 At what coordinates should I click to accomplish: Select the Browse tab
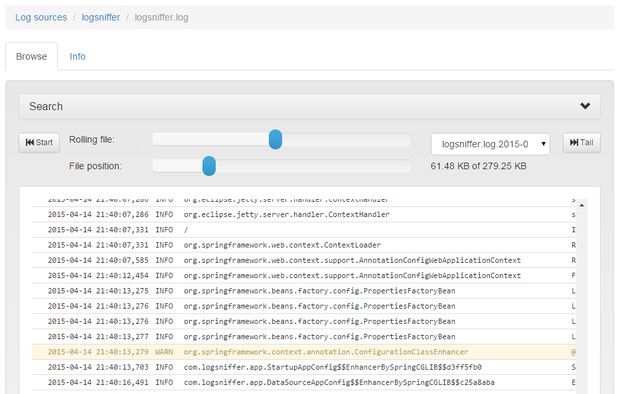pos(32,56)
